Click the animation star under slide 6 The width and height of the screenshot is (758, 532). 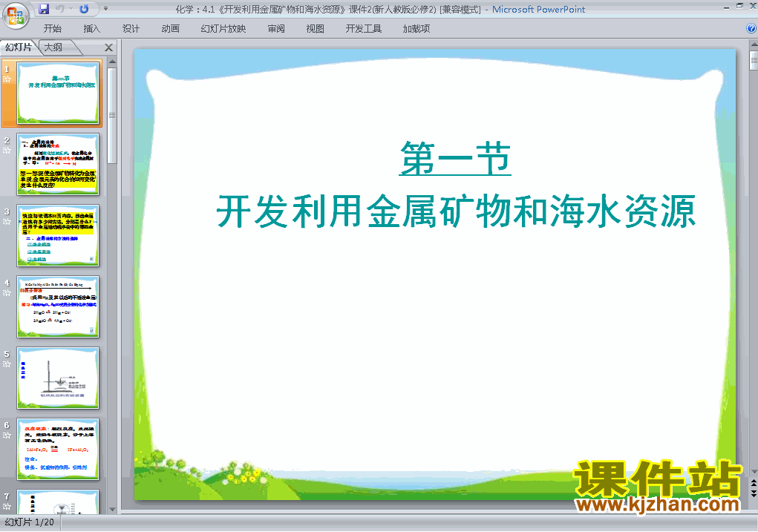7,436
